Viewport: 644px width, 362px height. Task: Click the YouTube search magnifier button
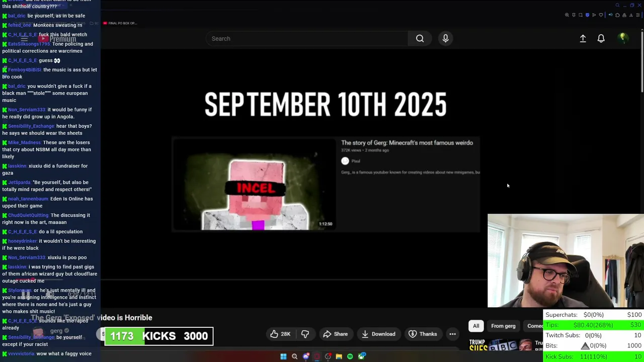coord(420,39)
